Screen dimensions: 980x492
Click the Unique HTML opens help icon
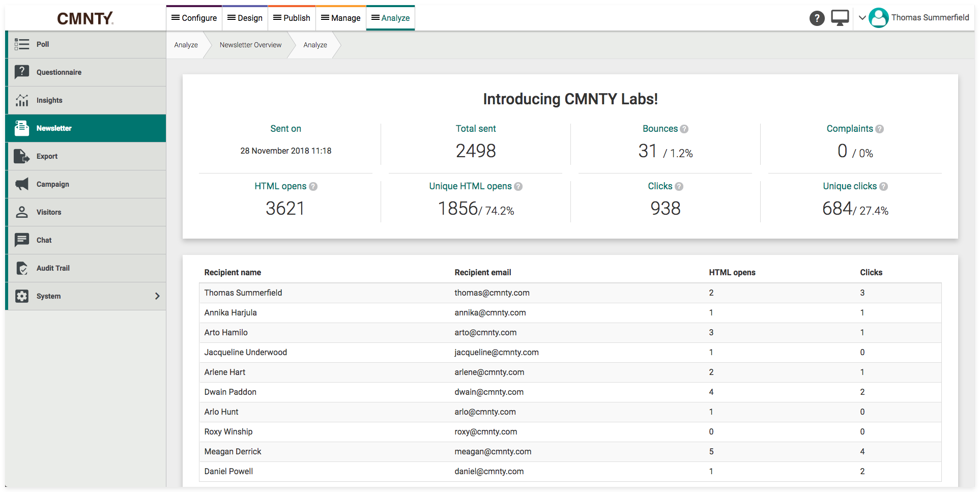(518, 187)
